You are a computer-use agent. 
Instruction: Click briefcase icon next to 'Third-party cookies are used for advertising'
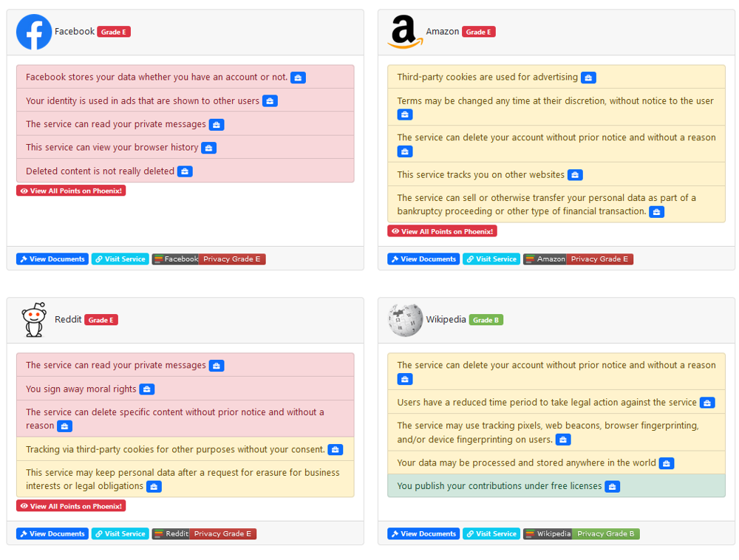(588, 78)
